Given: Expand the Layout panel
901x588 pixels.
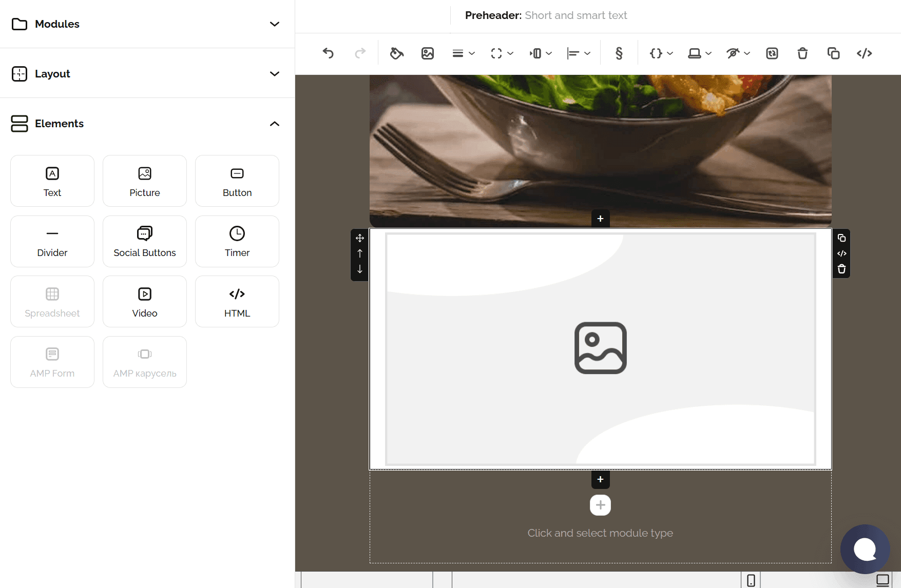Looking at the screenshot, I should click(147, 73).
